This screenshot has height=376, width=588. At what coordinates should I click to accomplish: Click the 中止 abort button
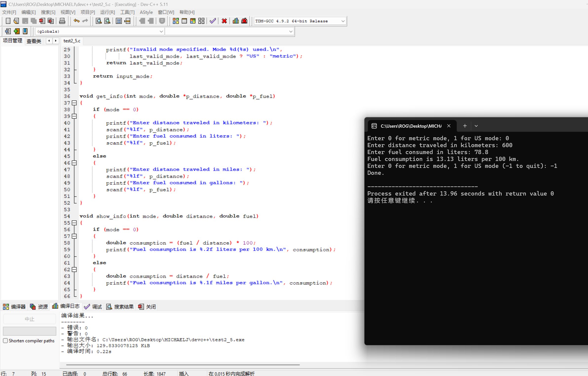[x=29, y=319]
